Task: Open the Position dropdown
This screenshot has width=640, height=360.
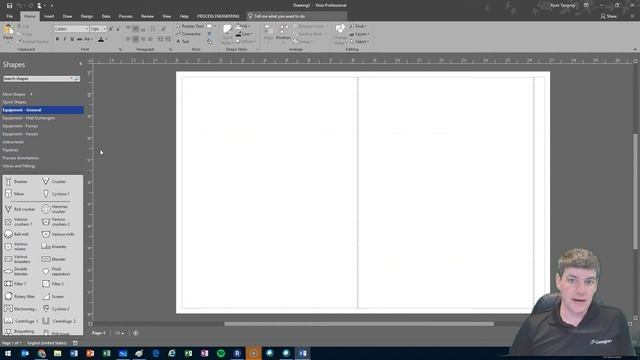Action: click(283, 33)
